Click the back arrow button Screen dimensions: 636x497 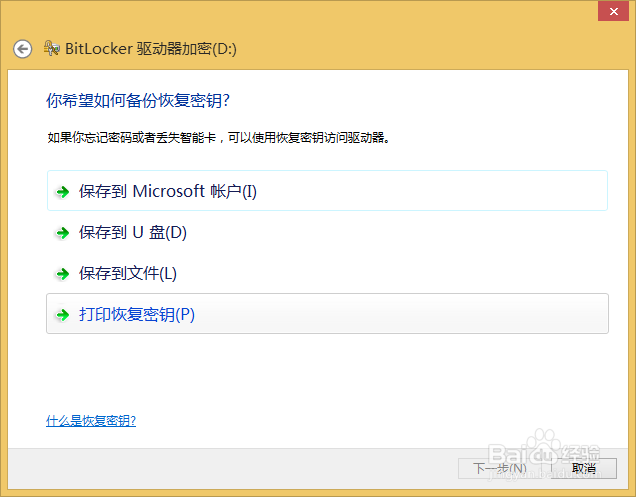(x=22, y=49)
